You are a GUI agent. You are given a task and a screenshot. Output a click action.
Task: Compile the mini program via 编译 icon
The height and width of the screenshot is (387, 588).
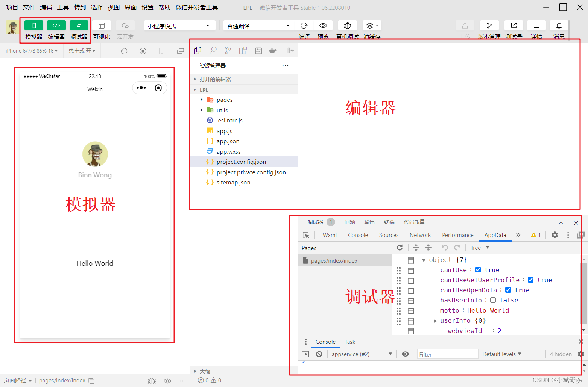click(x=304, y=25)
